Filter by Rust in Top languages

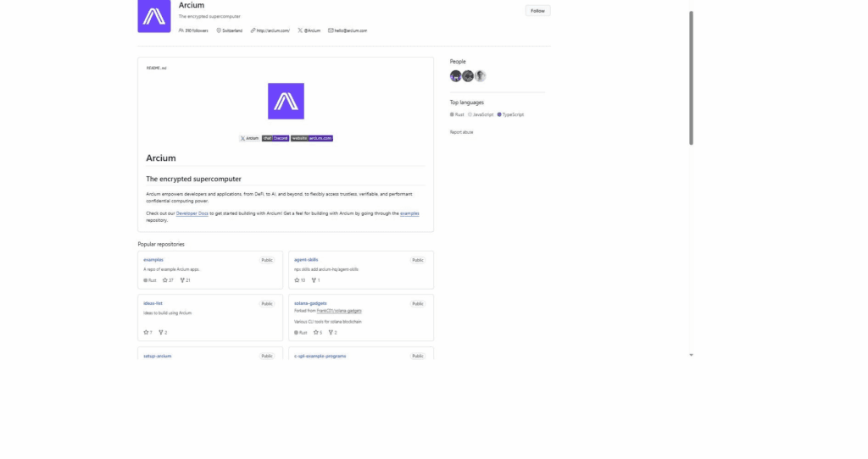(x=457, y=114)
